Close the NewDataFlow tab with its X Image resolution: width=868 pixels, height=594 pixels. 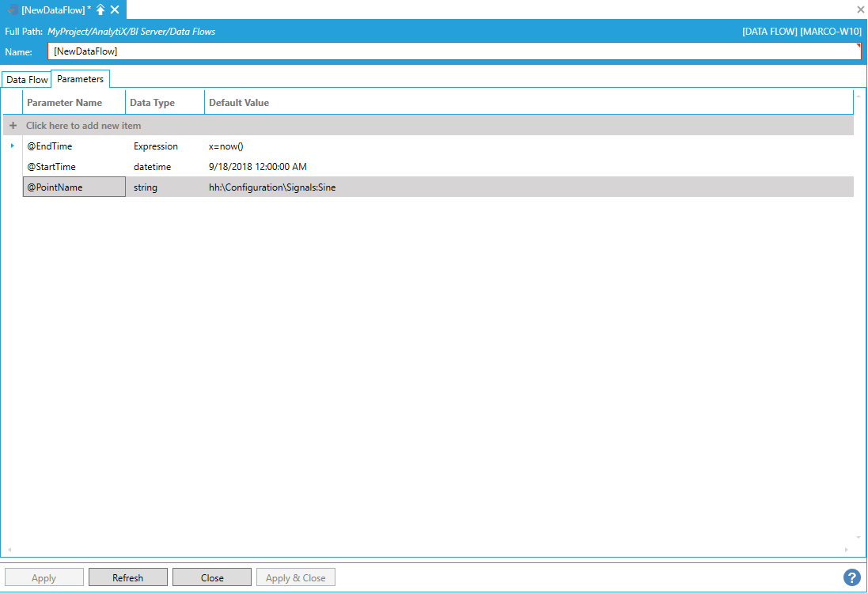click(x=115, y=9)
